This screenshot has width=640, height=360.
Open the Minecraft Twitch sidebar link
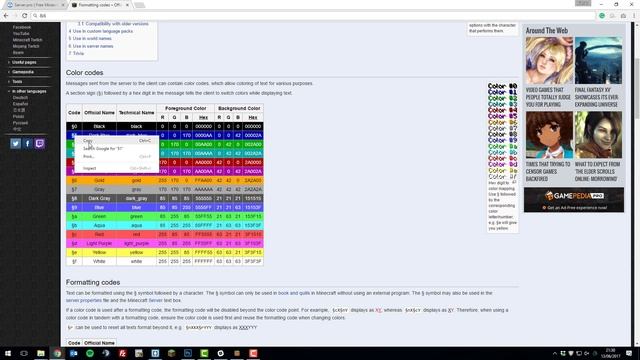pyautogui.click(x=27, y=40)
